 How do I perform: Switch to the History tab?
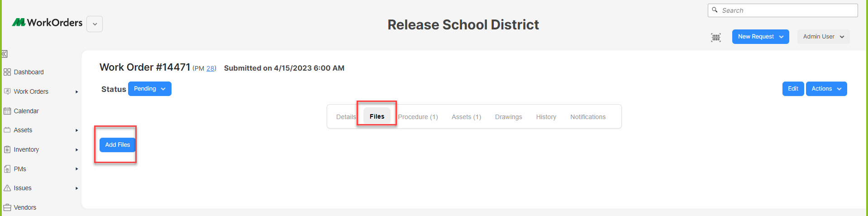point(546,117)
